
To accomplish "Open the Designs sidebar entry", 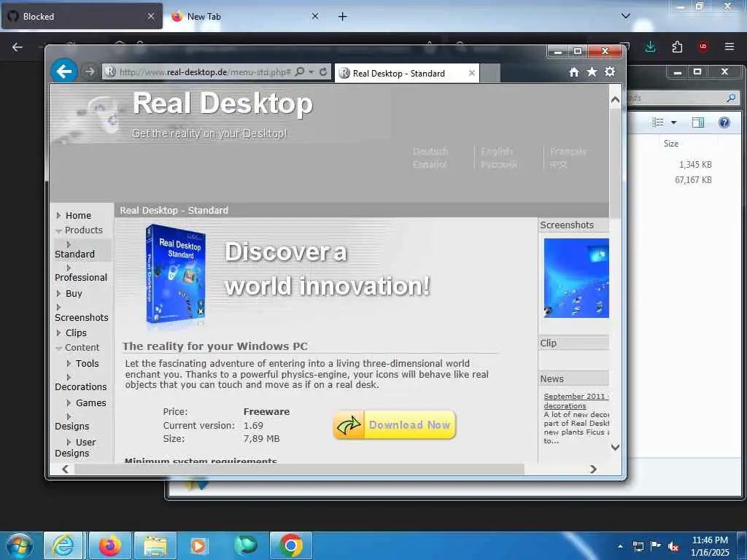I will [x=72, y=426].
